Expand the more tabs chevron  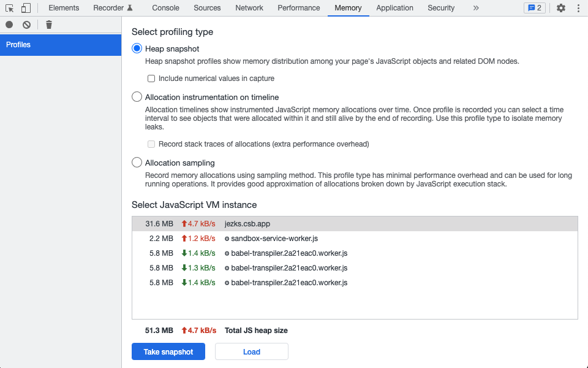(476, 8)
